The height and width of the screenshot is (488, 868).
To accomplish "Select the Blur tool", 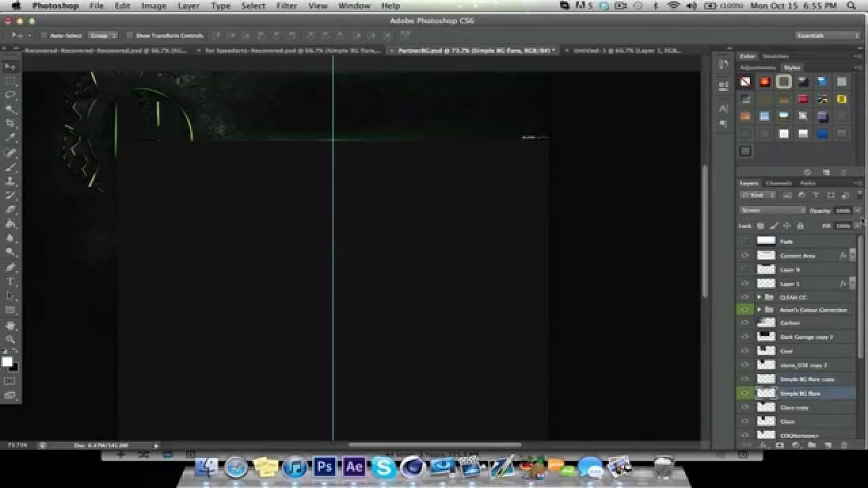I will pos(10,238).
